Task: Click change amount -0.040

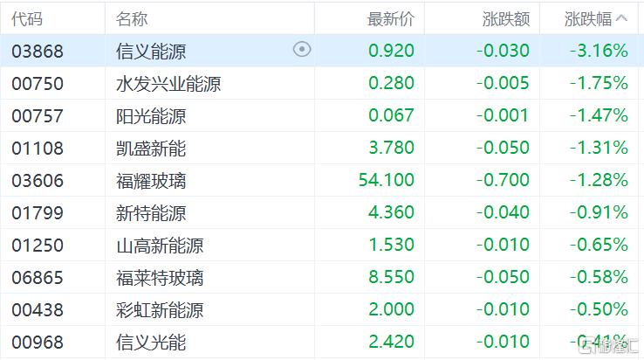Action: tap(504, 212)
